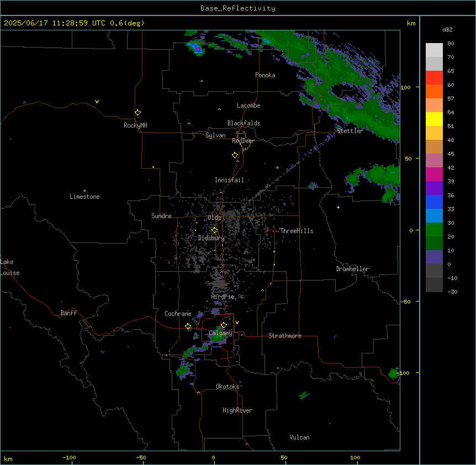
Task: Click the light gray 80 dBZ swatch
Action: point(434,50)
